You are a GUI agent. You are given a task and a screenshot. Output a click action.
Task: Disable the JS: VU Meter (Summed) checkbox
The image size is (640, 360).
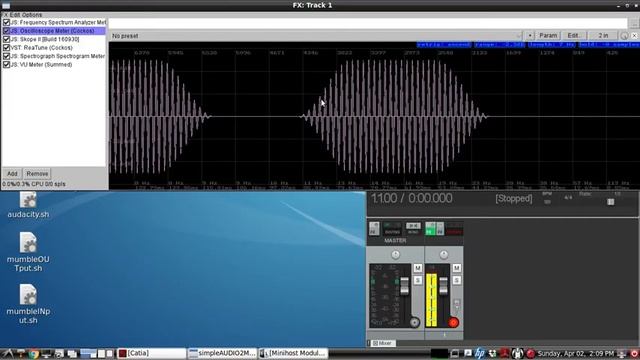(6, 64)
